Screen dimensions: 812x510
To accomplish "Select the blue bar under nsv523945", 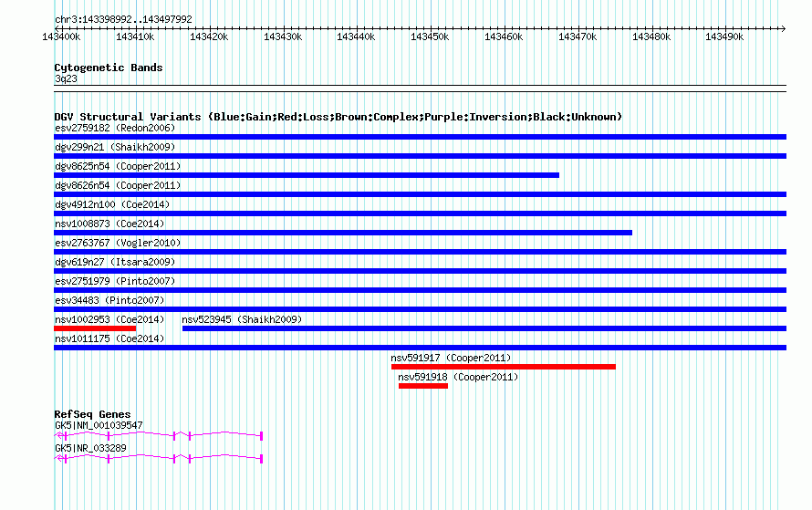I will click(484, 328).
